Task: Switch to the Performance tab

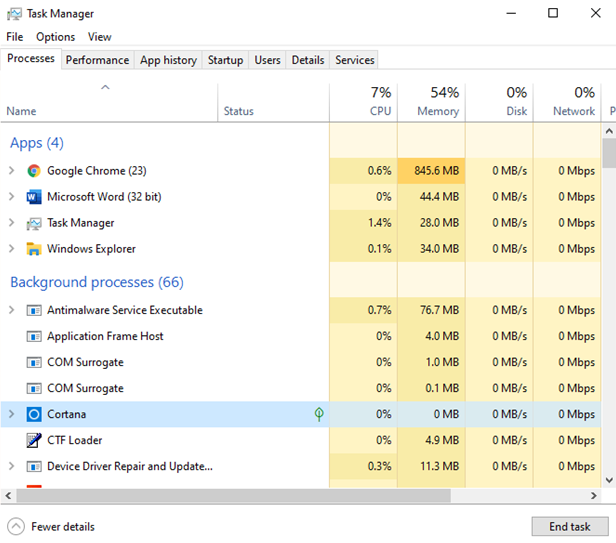Action: [x=97, y=60]
